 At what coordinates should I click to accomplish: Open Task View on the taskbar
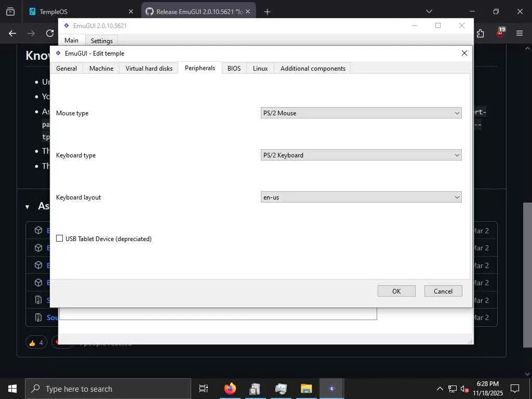coord(203,389)
